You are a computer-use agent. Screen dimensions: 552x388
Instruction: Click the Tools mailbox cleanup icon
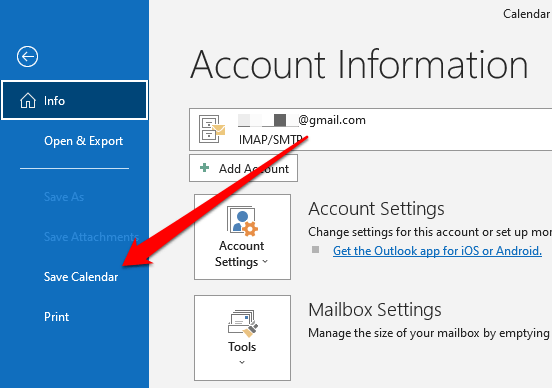pyautogui.click(x=243, y=323)
